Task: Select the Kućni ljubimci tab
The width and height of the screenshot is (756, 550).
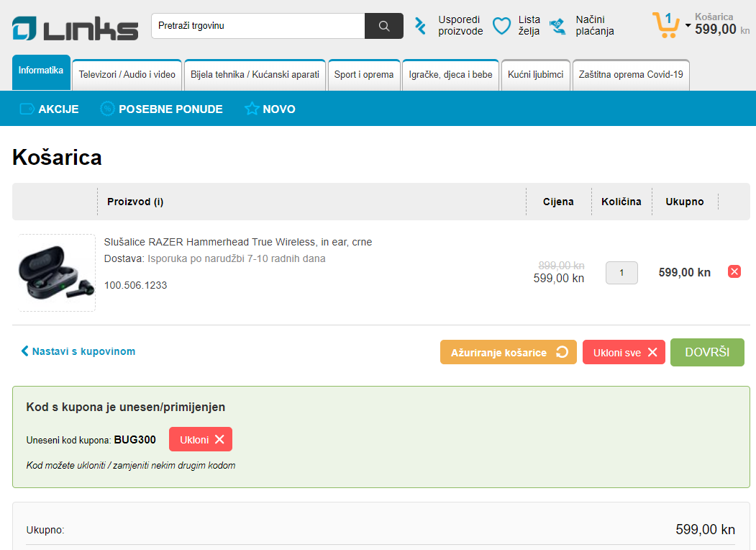Action: tap(536, 75)
